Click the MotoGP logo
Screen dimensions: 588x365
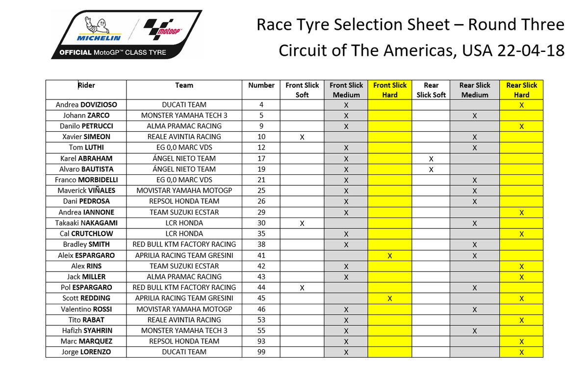(163, 29)
